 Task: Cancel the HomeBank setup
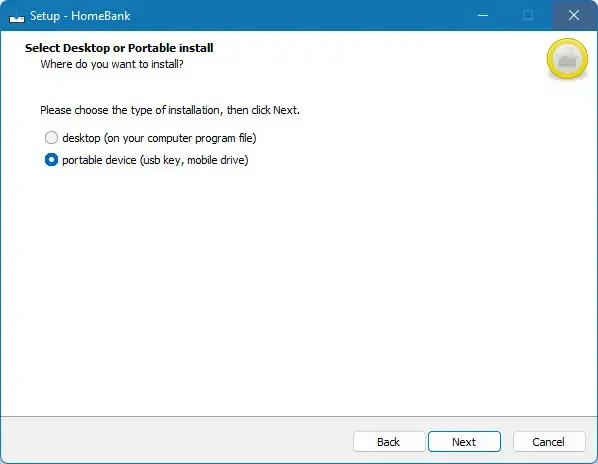(x=548, y=442)
